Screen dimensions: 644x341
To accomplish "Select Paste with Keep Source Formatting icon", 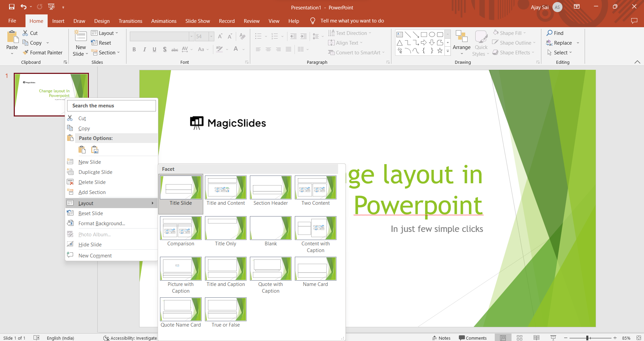I will point(82,150).
